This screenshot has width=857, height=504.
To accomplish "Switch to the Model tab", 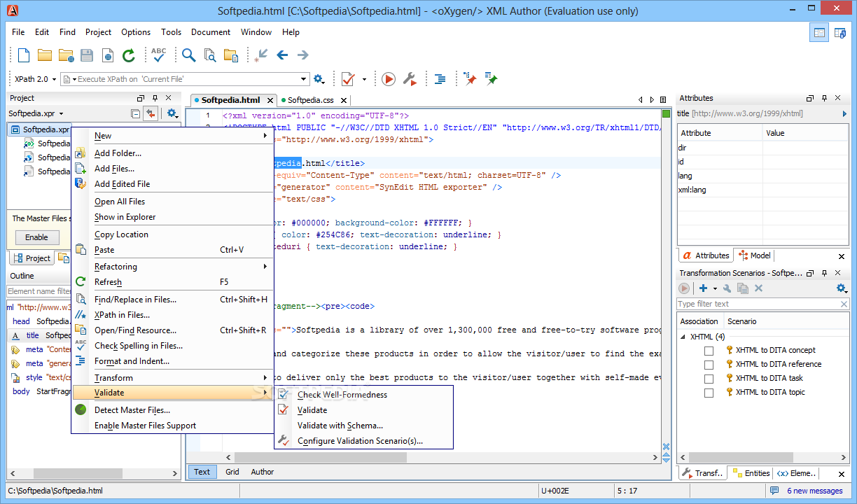I will pyautogui.click(x=755, y=255).
